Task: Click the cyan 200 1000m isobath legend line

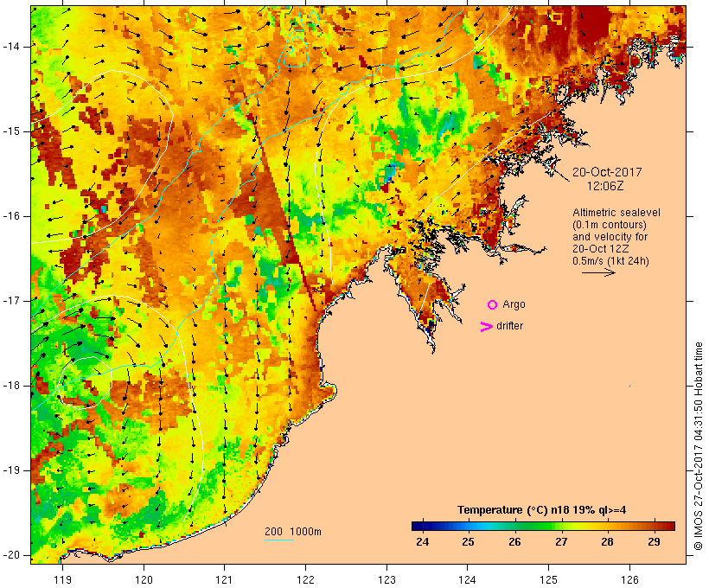Action: pos(279,540)
